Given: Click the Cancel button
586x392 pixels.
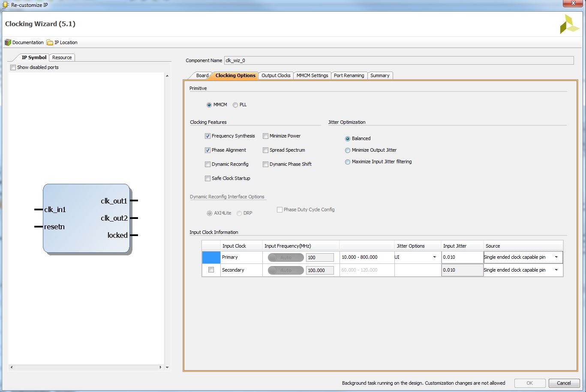Looking at the screenshot, I should pos(564,383).
